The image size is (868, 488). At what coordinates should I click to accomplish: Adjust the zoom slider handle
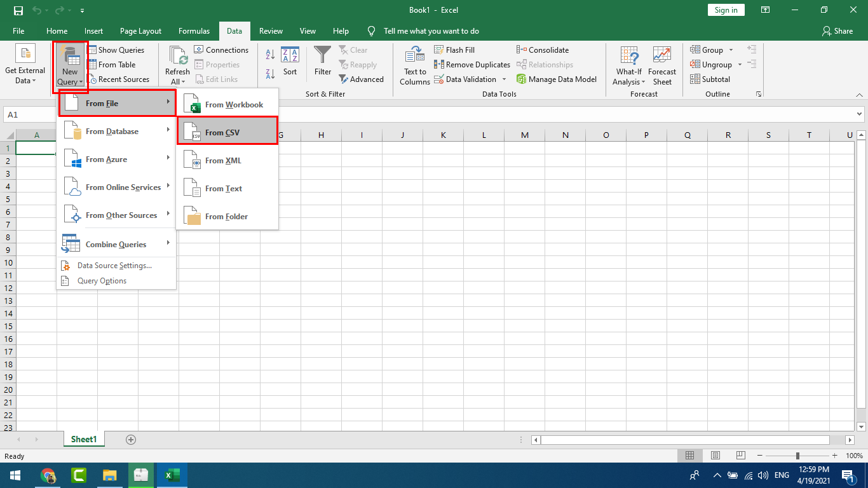tap(797, 456)
